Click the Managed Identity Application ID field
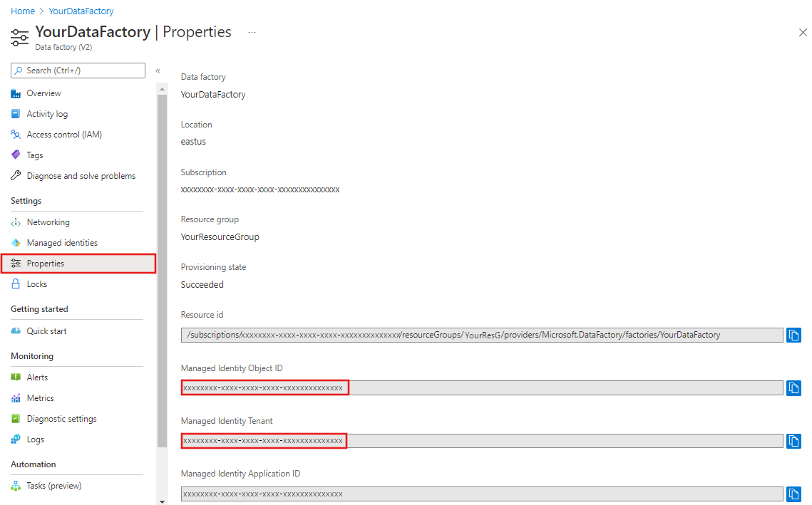812x505 pixels. click(482, 494)
